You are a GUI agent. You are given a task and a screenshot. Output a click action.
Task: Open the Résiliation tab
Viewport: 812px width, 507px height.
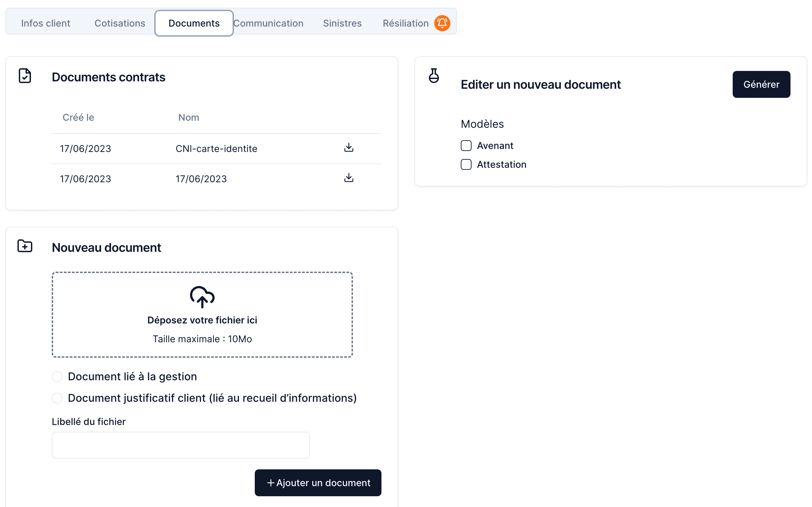[x=405, y=23]
